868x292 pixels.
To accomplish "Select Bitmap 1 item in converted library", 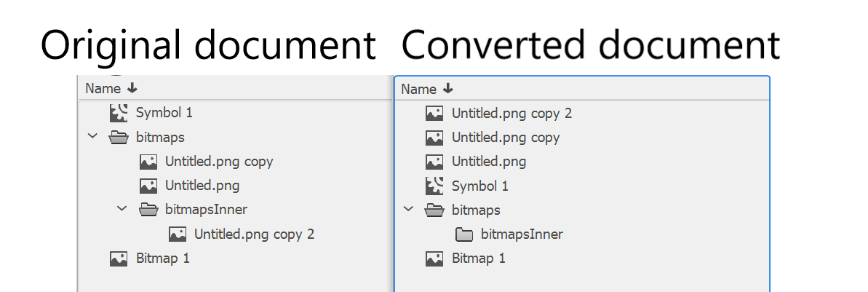I will tap(478, 259).
